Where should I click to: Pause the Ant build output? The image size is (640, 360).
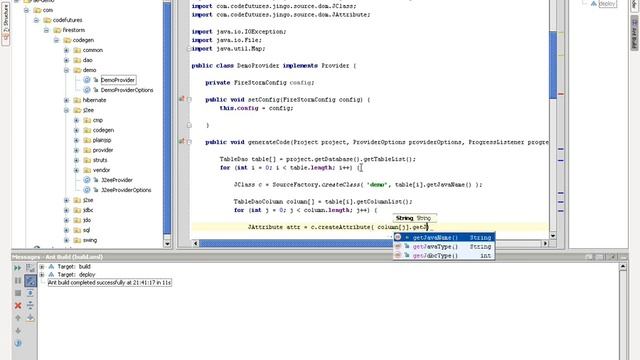click(18, 281)
